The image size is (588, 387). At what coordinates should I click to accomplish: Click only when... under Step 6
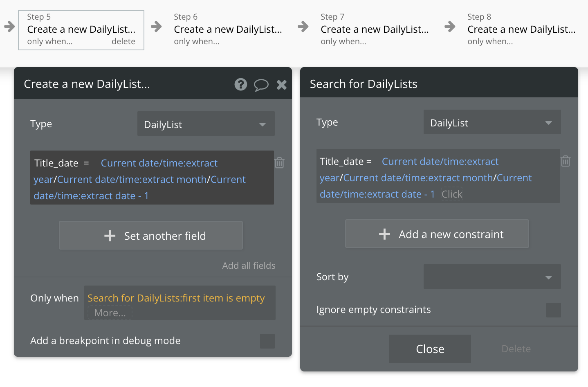pos(197,41)
